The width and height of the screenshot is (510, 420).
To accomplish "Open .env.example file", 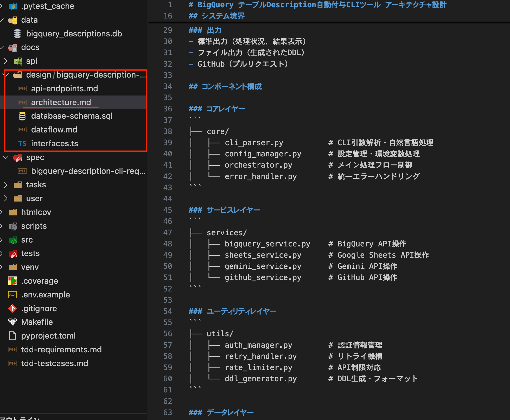I will [46, 295].
